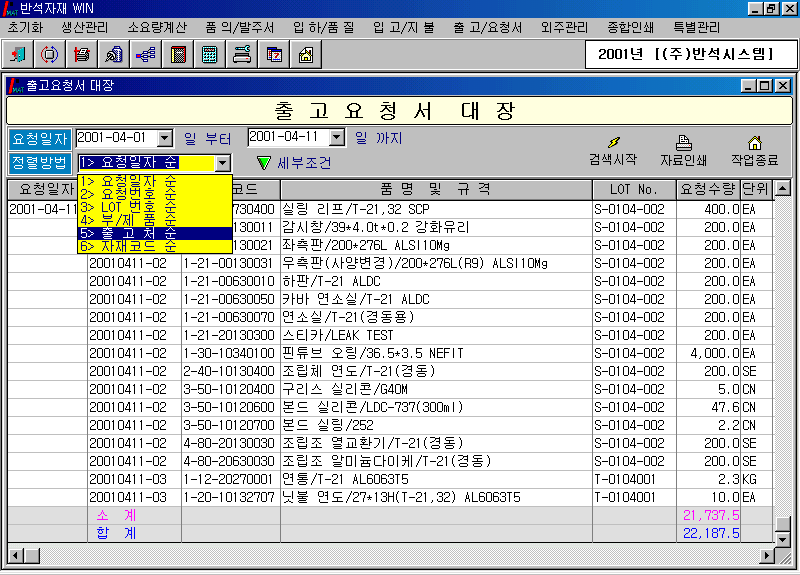Click the yellow house toolbar icon
Viewport: 800px width, 575px height.
click(305, 54)
